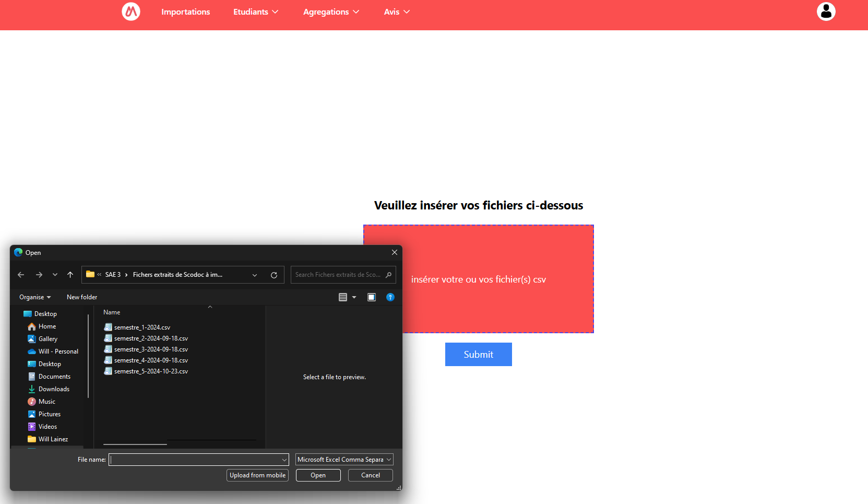Click the SAE 3 breadcrumb
This screenshot has width=868, height=504.
point(113,275)
